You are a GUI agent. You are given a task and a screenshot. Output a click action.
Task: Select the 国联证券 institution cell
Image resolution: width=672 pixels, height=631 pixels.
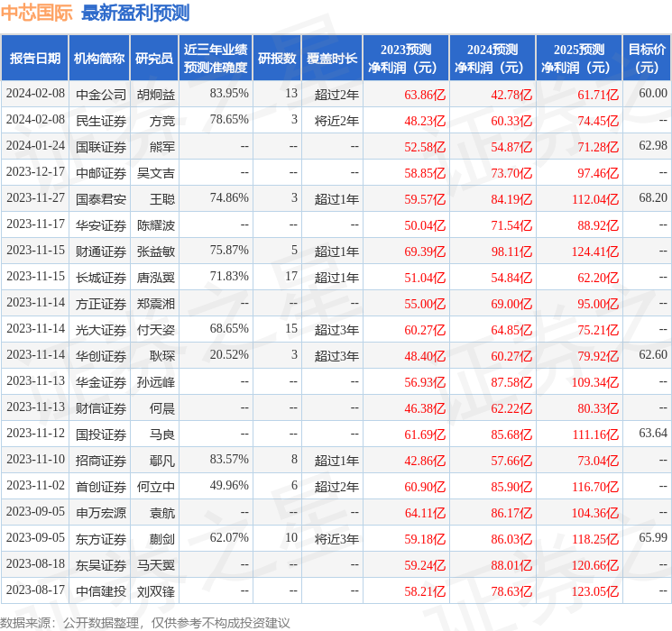tap(101, 147)
